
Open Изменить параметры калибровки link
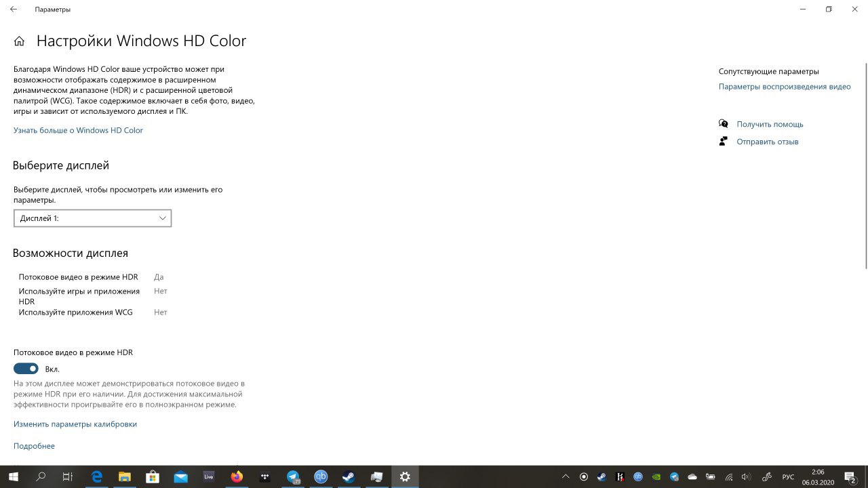[75, 424]
